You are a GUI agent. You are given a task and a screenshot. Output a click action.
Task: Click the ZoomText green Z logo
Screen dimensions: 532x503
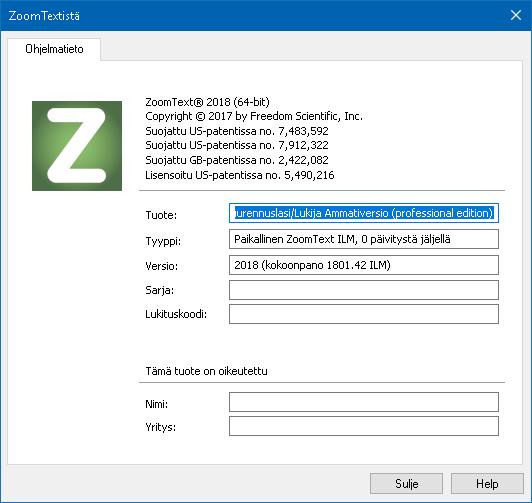pos(77,146)
